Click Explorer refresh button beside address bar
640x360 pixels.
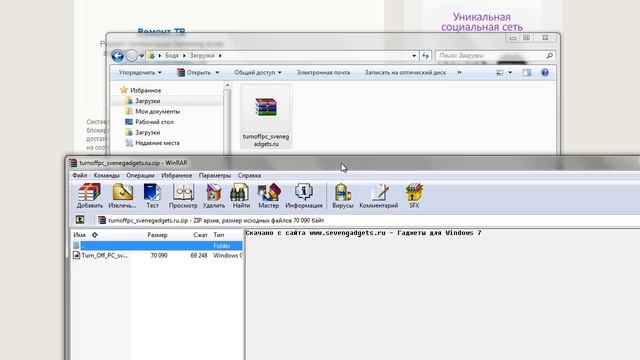coord(425,56)
